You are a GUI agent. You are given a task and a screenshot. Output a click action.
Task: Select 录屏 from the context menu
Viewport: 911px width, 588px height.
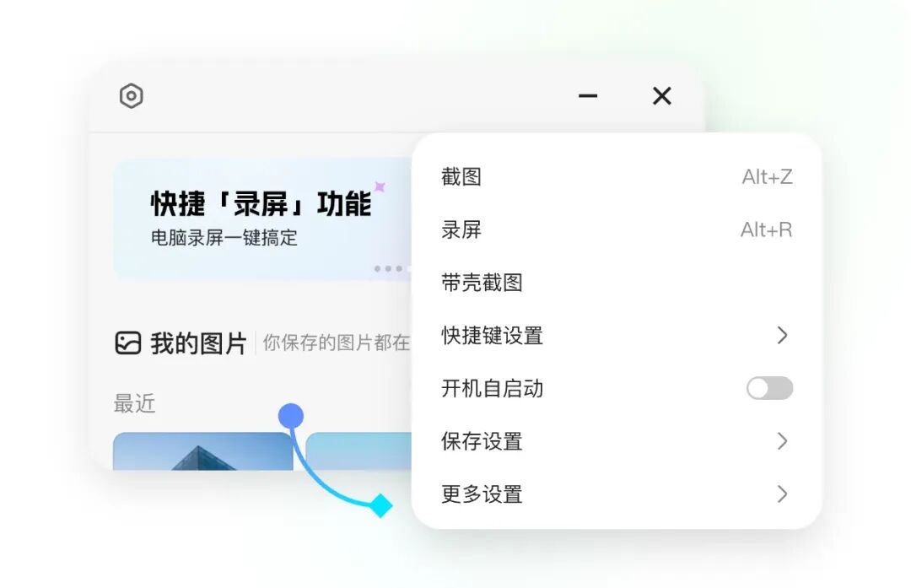pyautogui.click(x=461, y=229)
